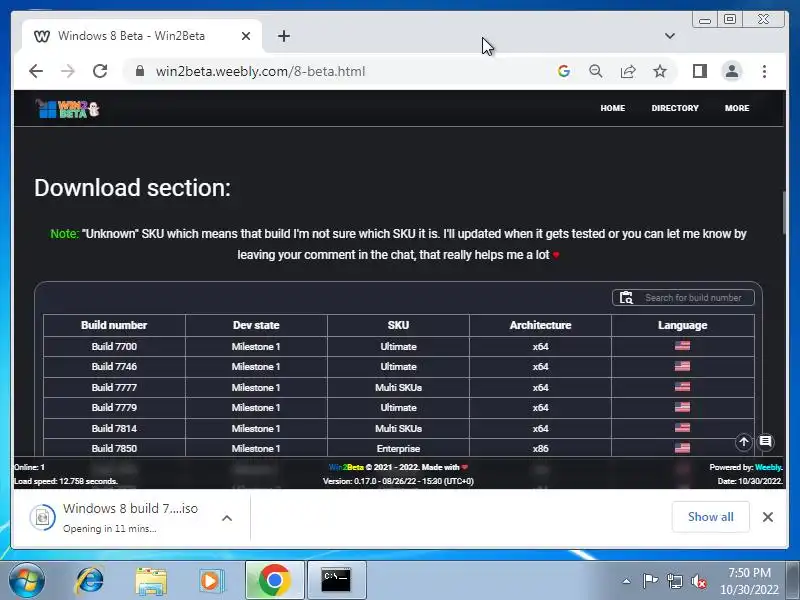Click the Build 7779 cell

coord(114,408)
